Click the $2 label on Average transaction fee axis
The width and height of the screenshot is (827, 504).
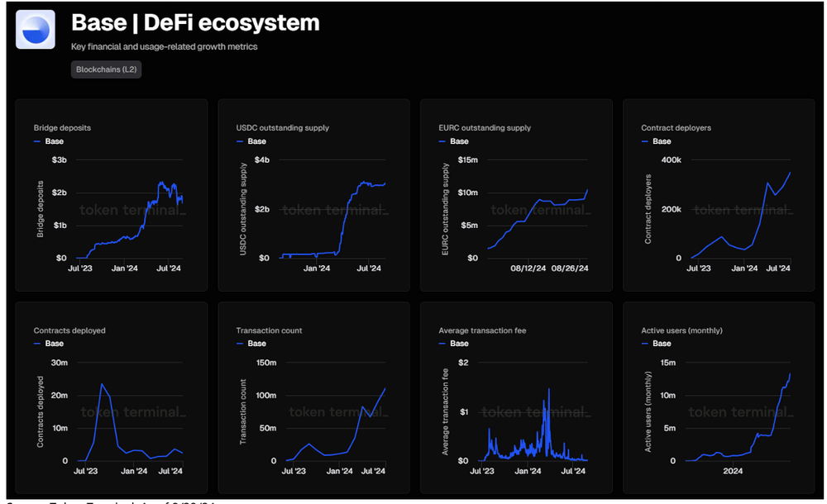pos(463,363)
